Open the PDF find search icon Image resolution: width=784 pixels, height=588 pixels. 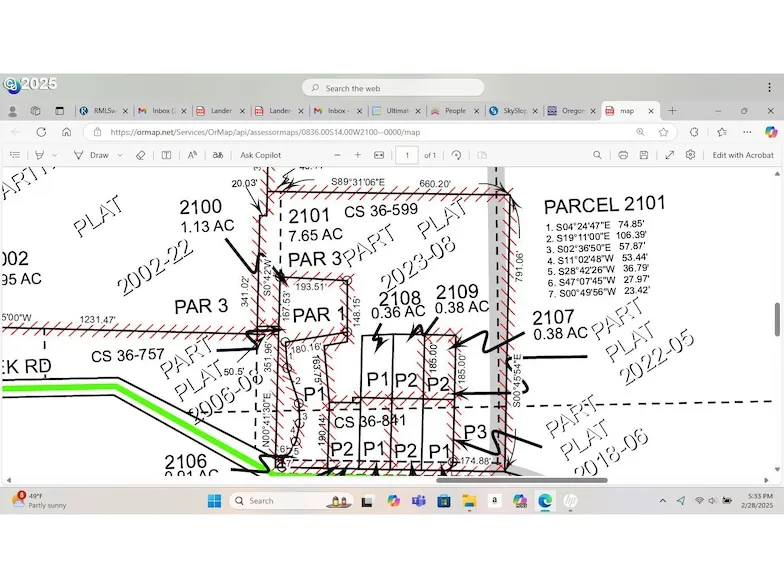tap(597, 155)
